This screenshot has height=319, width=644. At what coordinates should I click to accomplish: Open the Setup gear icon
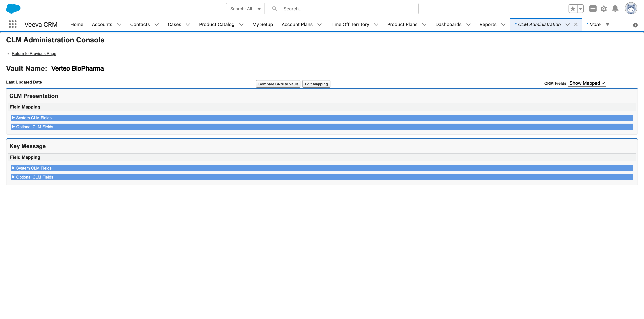click(x=604, y=9)
